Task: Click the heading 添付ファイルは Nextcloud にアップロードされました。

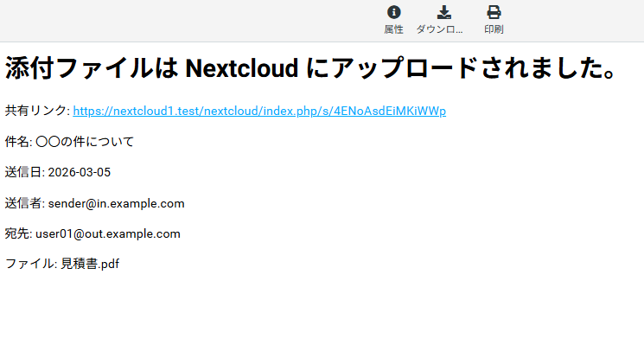Action: click(310, 68)
